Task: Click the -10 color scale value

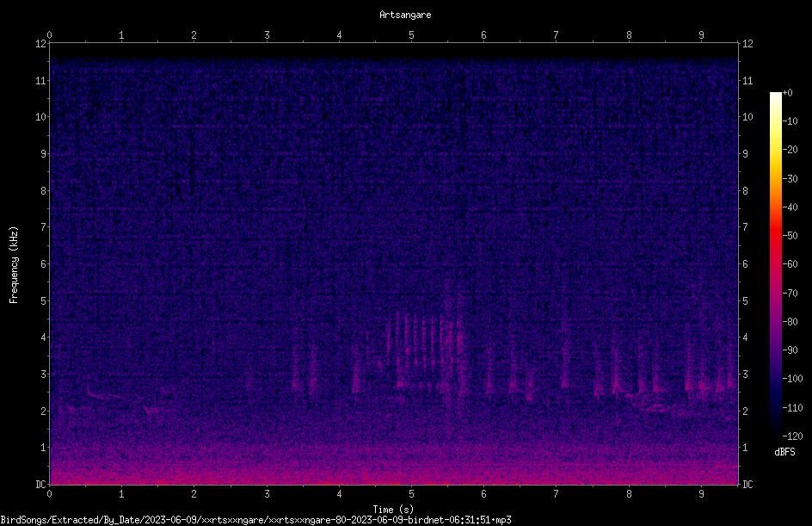Action: 790,121
